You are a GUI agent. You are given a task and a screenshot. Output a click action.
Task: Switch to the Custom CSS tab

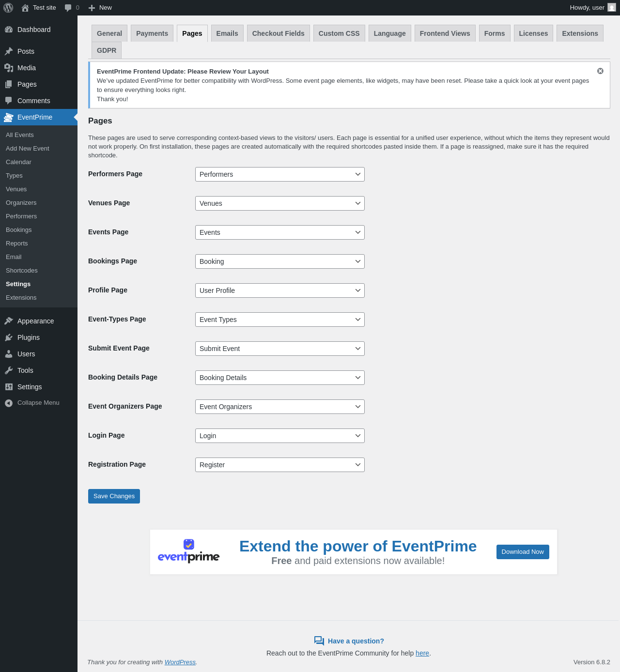click(339, 33)
